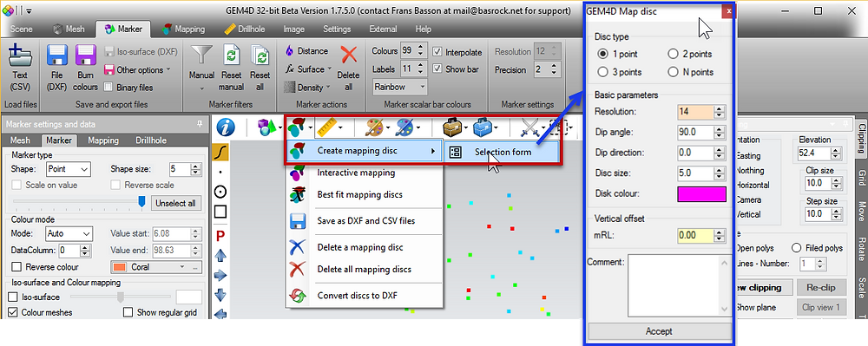868x346 pixels.
Task: Click the blue toolbox toolbar icon
Action: (483, 128)
